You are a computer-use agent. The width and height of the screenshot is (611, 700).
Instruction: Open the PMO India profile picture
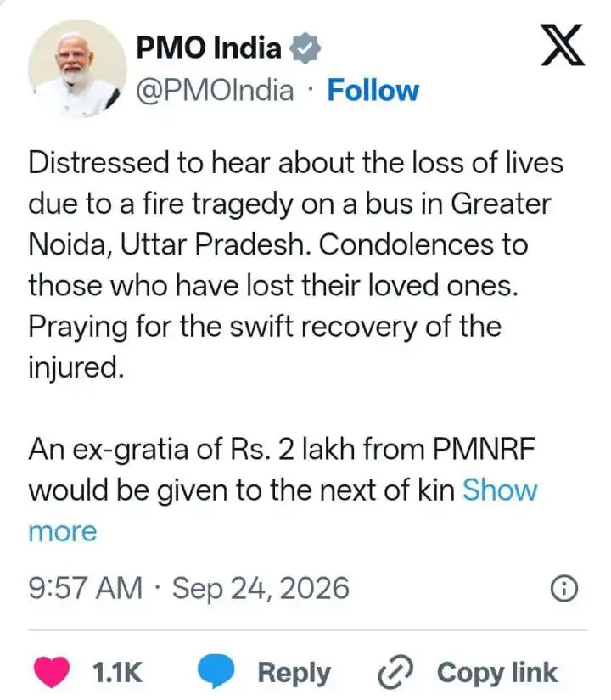77,69
